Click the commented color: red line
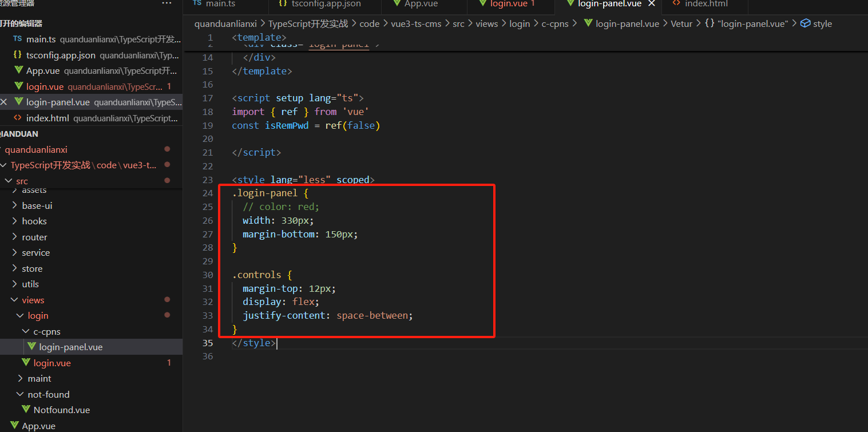The height and width of the screenshot is (432, 868). 280,207
